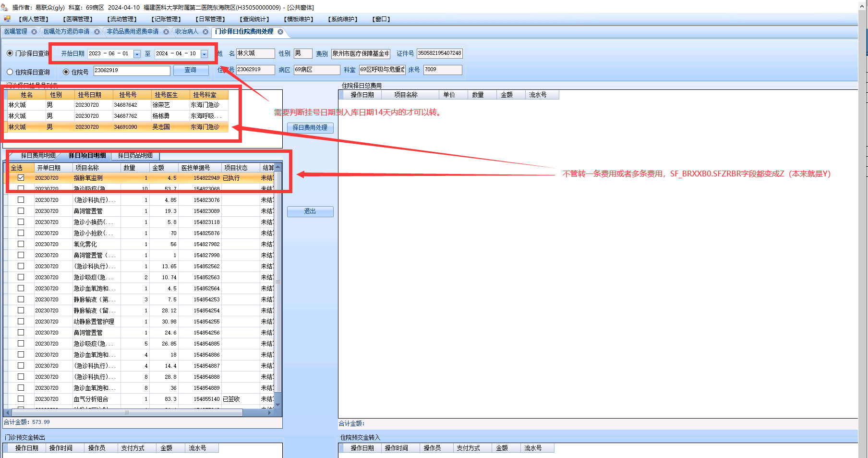Open the 日常管理 menu

210,19
